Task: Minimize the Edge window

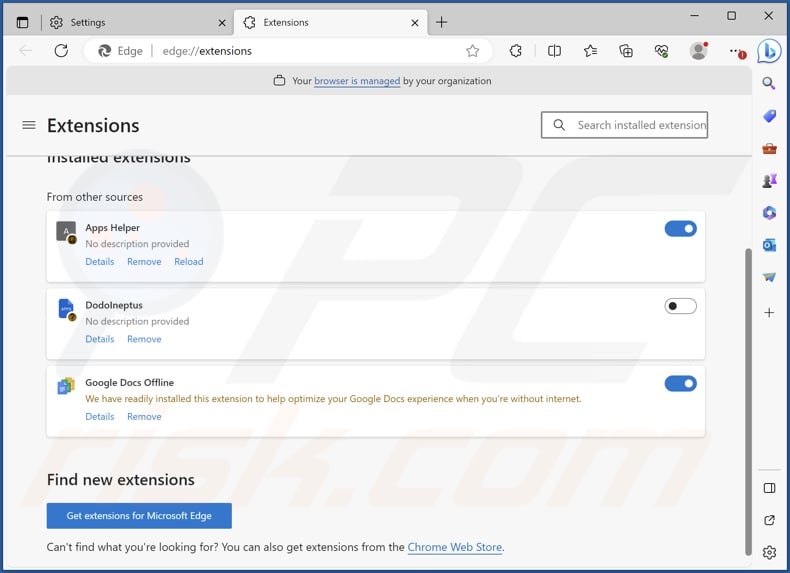Action: [694, 16]
